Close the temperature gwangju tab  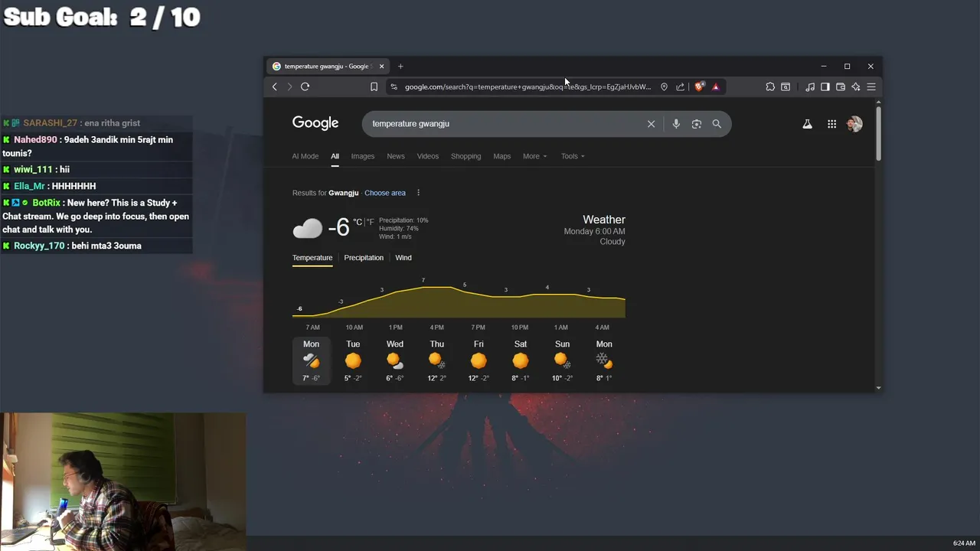381,67
